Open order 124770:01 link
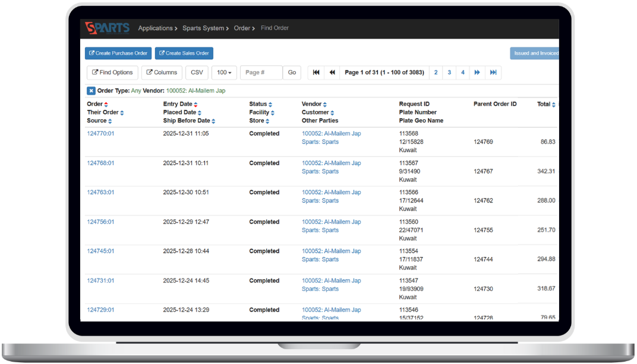Viewport: 637px width, 364px height. coord(100,134)
